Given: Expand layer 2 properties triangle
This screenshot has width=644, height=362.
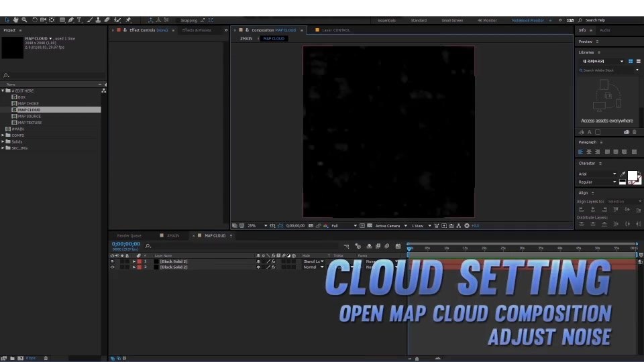Looking at the screenshot, I should [x=134, y=267].
